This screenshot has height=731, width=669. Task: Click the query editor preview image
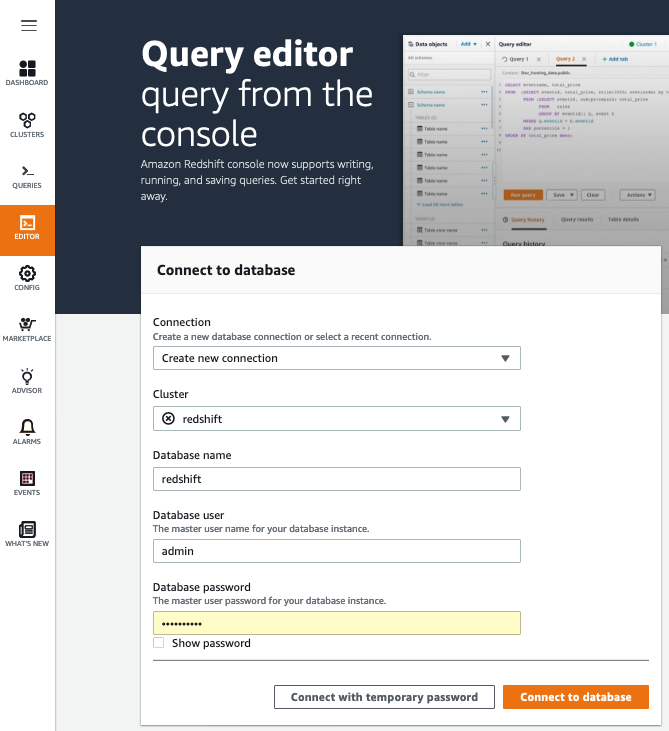[x=534, y=140]
